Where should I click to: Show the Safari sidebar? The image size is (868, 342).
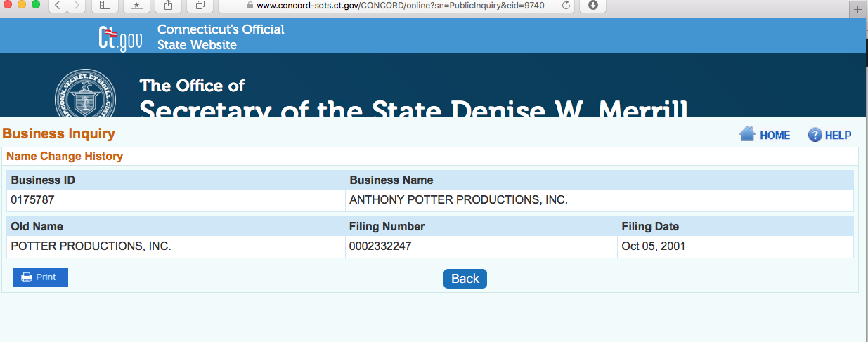[x=105, y=6]
